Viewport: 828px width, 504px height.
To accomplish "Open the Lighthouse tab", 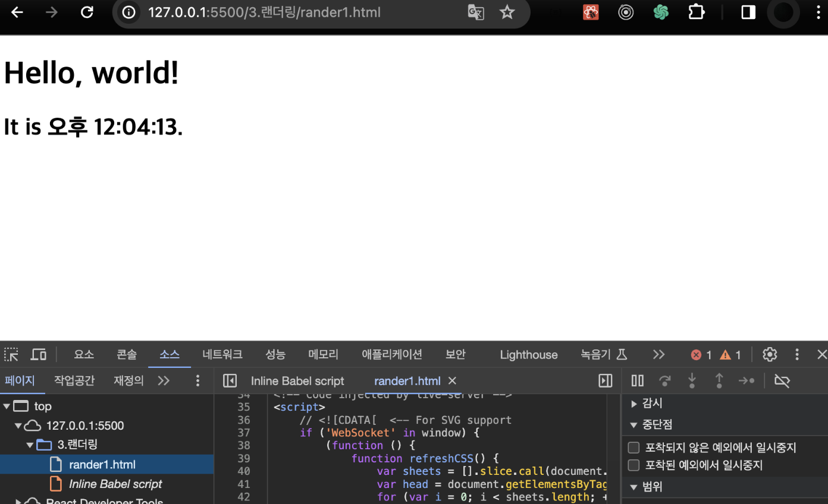I will click(529, 355).
